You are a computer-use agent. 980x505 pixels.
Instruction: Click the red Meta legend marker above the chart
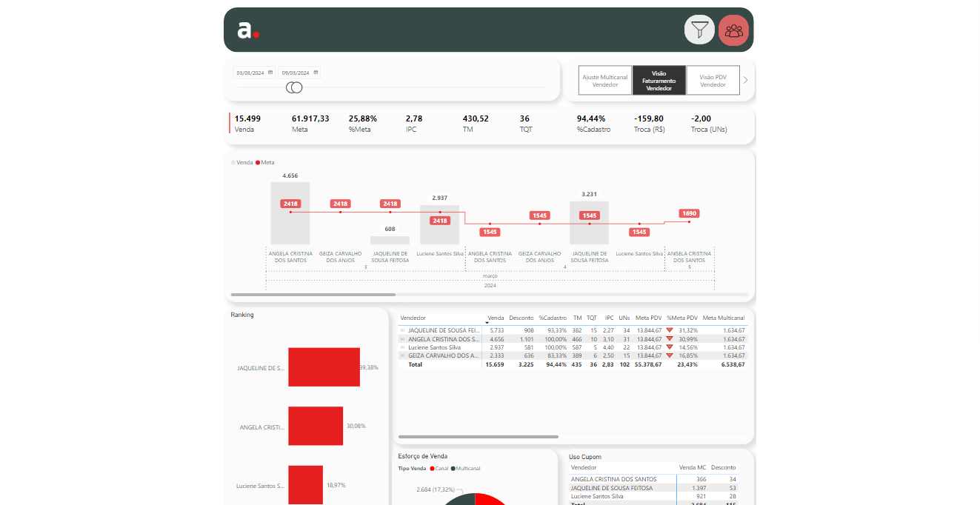click(x=258, y=162)
